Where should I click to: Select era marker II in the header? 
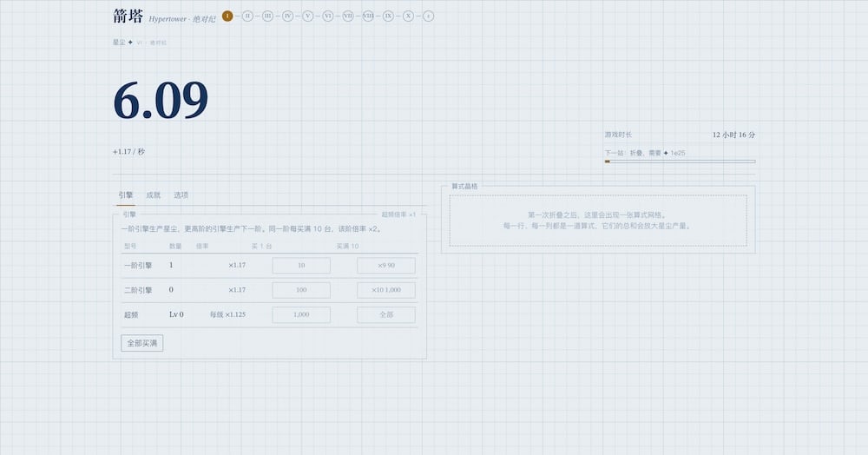point(247,16)
